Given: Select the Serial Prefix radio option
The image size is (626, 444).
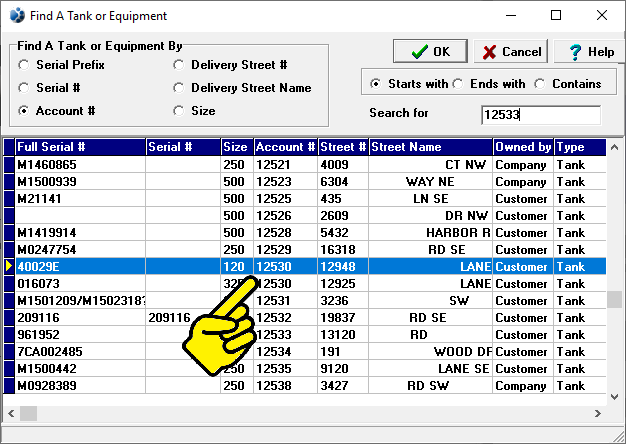Looking at the screenshot, I should point(24,65).
